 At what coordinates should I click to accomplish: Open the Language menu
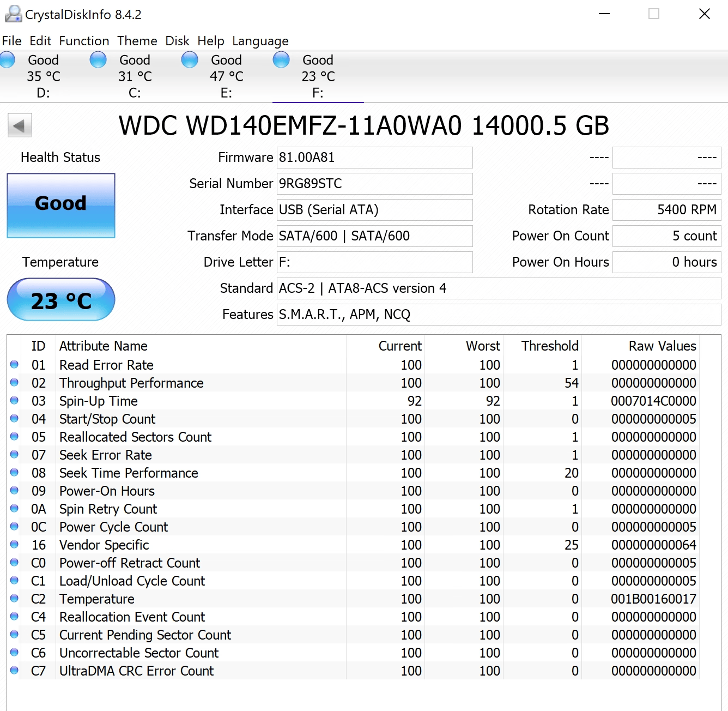[x=260, y=41]
